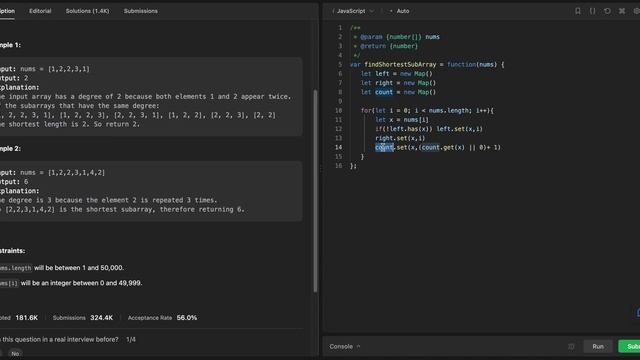Click the reset-code circular arrow icon
This screenshot has height=360, width=640.
[x=607, y=11]
